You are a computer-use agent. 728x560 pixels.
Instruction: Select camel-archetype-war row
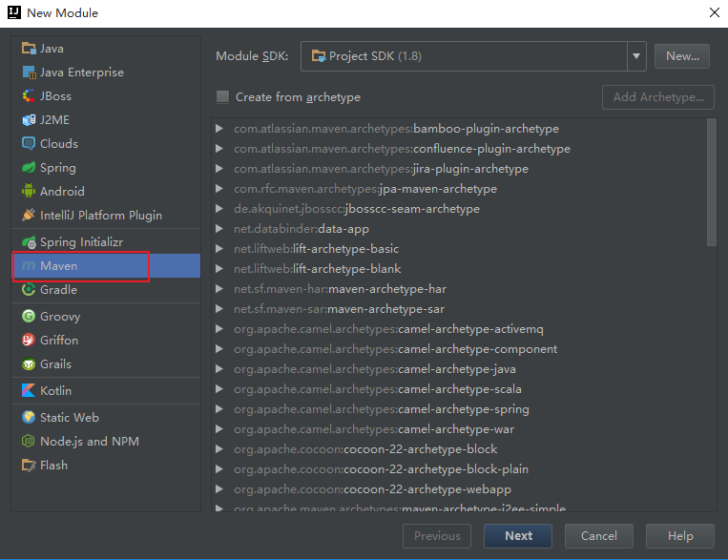pyautogui.click(x=459, y=429)
